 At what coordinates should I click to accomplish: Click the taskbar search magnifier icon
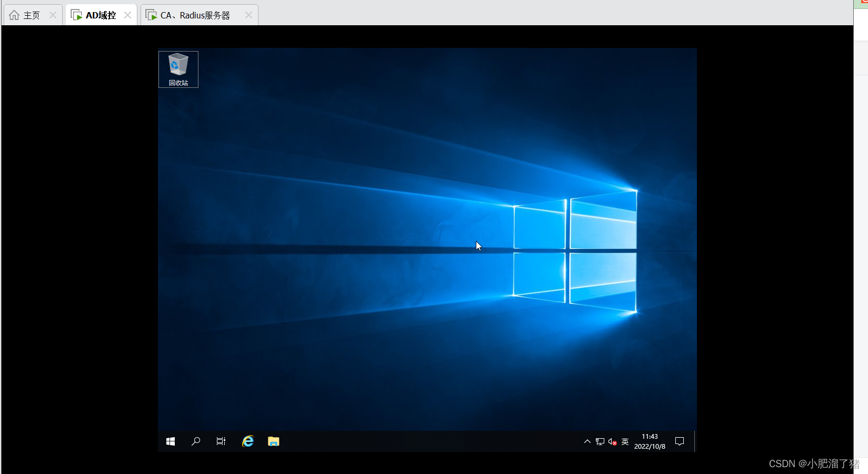pyautogui.click(x=196, y=441)
